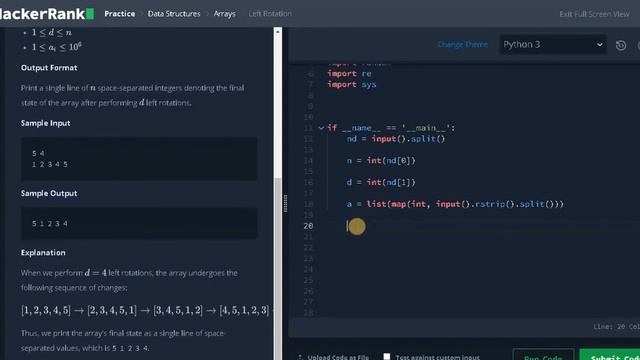
Task: Select the Left Rotation breadcrumb
Action: 270,13
